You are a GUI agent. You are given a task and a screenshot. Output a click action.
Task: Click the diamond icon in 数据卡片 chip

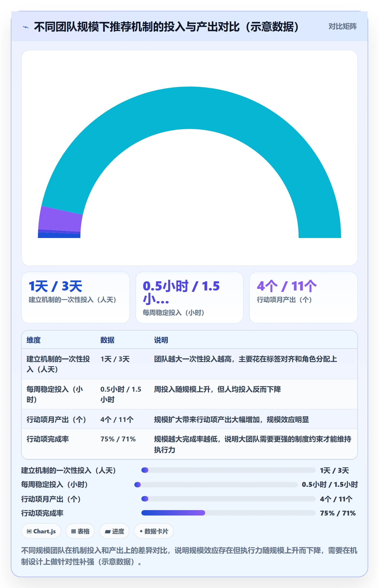[141, 531]
